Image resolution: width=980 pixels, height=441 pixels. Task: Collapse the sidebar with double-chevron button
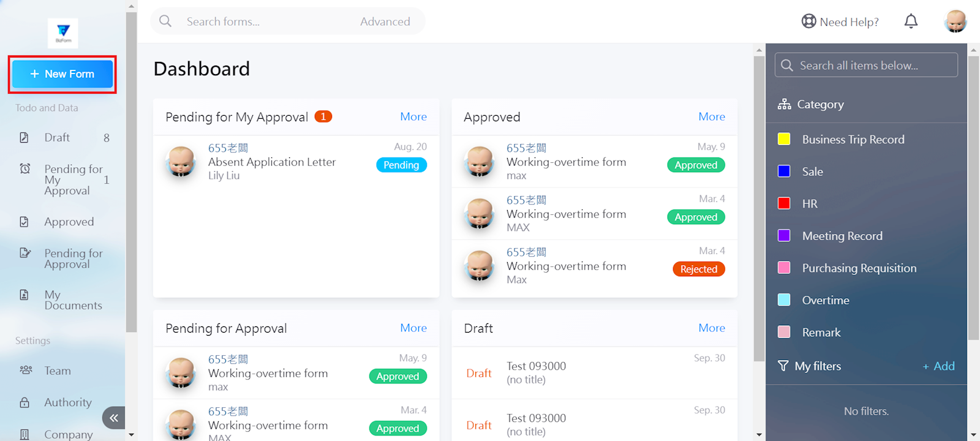pyautogui.click(x=114, y=418)
